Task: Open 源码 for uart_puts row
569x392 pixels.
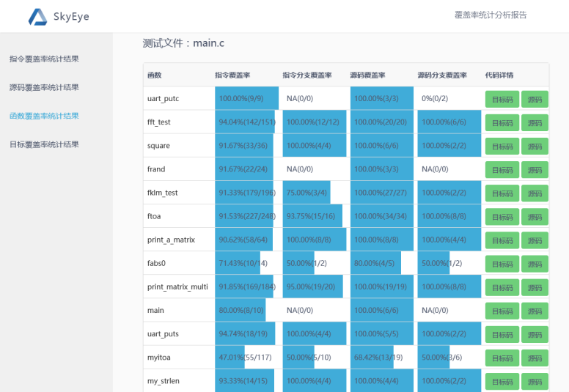Action: point(535,335)
